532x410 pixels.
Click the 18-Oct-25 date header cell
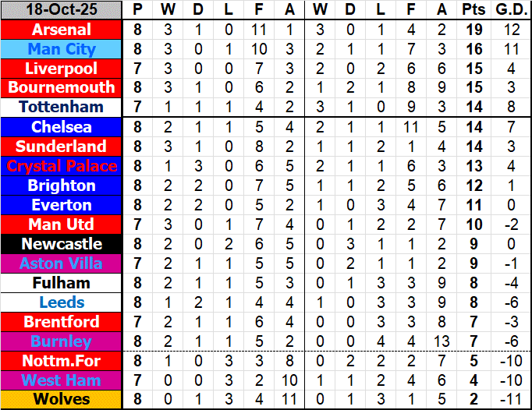click(62, 10)
